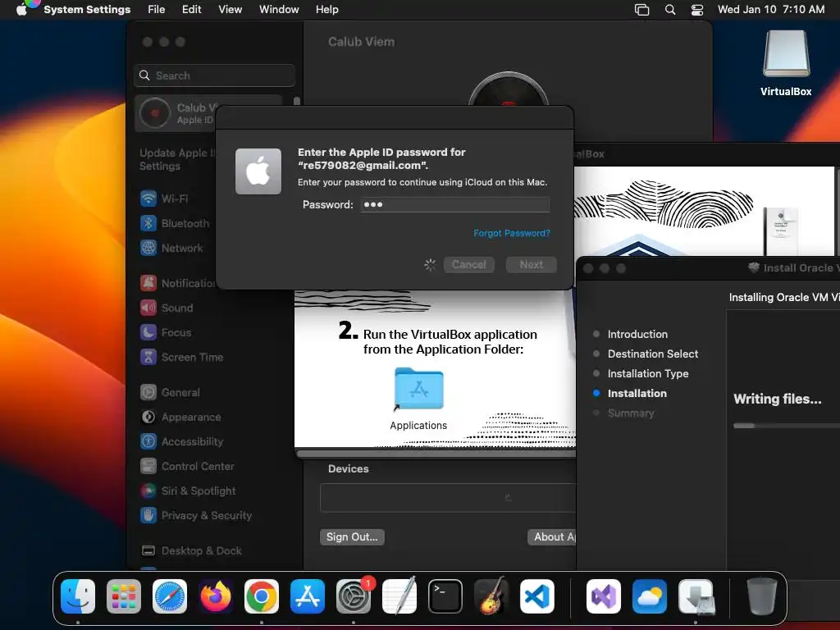Open Desktop & Dock settings

(x=190, y=550)
